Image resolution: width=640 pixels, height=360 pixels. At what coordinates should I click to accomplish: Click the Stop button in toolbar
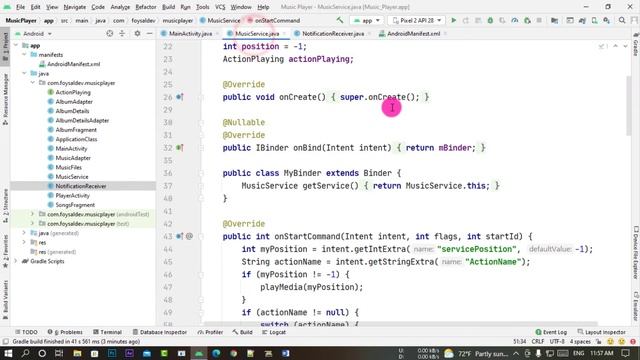point(539,20)
